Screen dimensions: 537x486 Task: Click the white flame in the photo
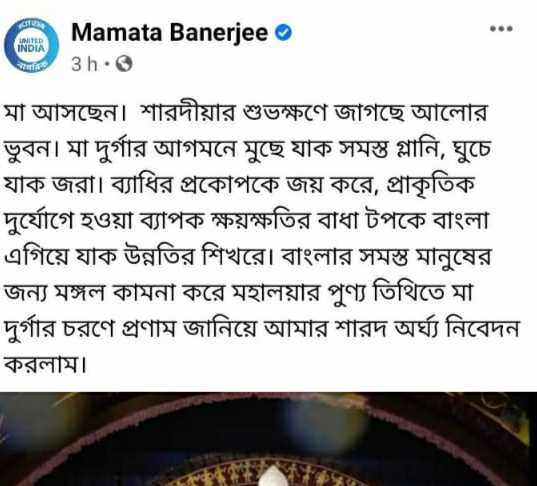click(x=273, y=476)
